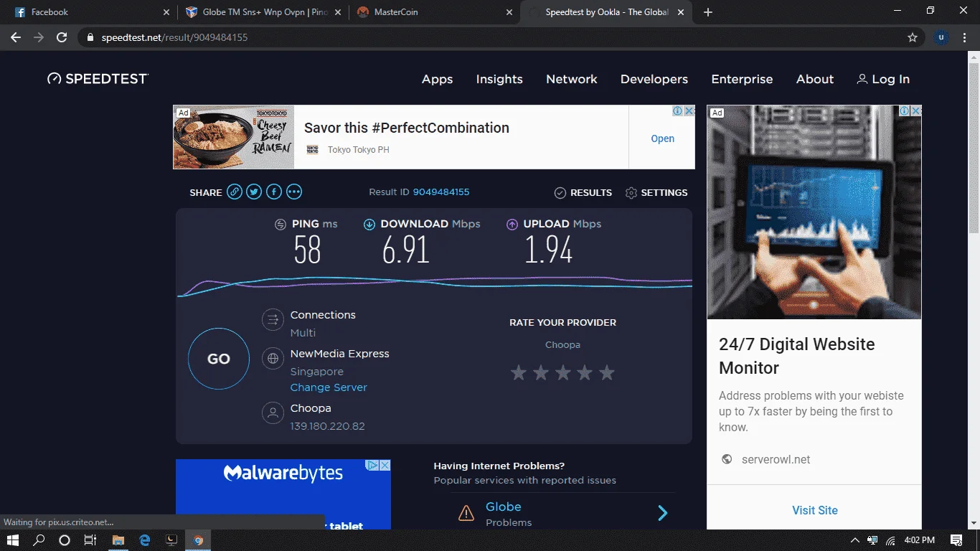
Task: Click Open on the Tokyo Tokyo ad
Action: pos(662,138)
